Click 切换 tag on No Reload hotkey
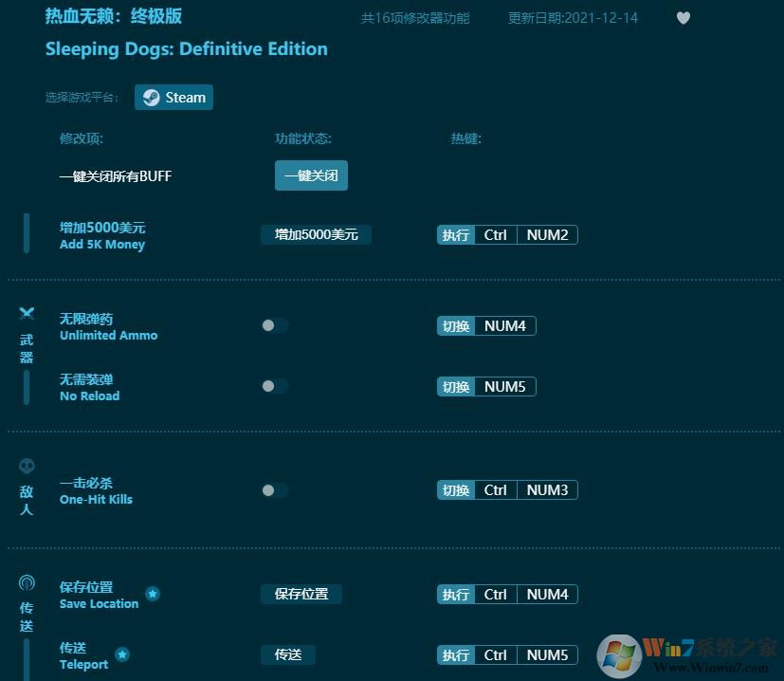Screen dimensions: 784x681 (x=455, y=387)
